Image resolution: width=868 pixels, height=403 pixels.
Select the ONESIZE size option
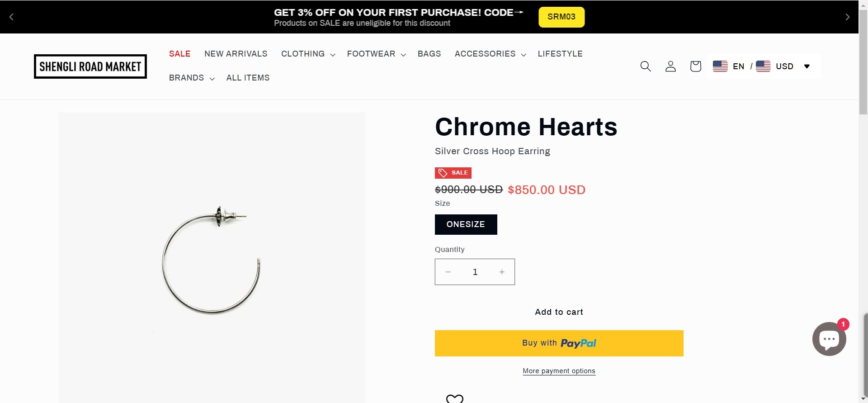click(x=466, y=224)
